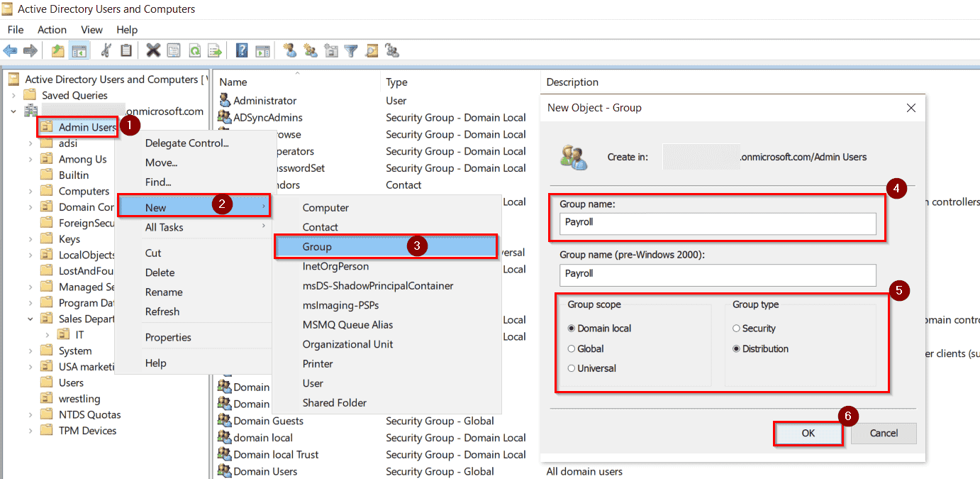Click the Refresh toolbar icon

(193, 50)
